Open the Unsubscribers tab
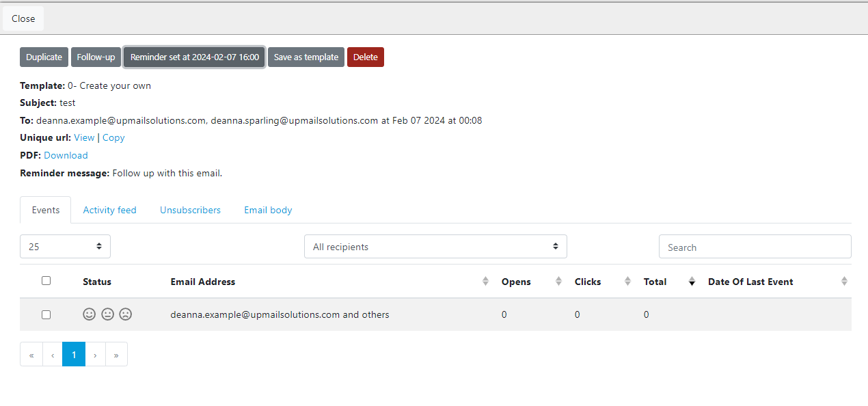868x406 pixels. point(190,210)
